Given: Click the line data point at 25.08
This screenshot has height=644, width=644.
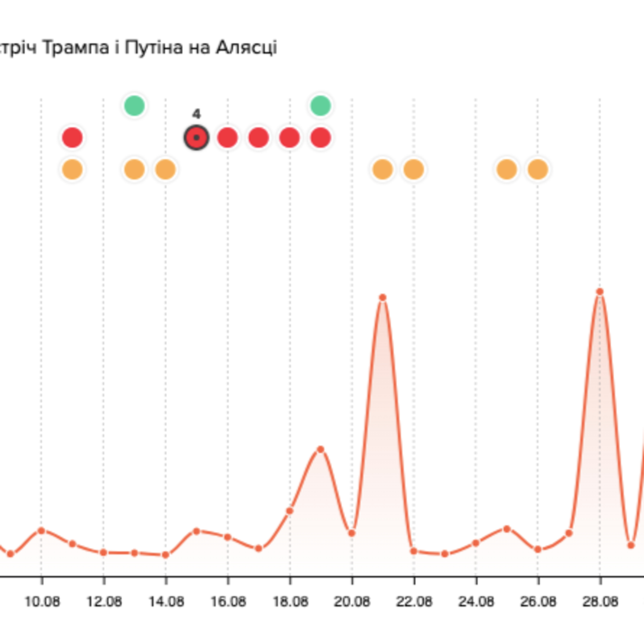Looking at the screenshot, I should (x=507, y=529).
